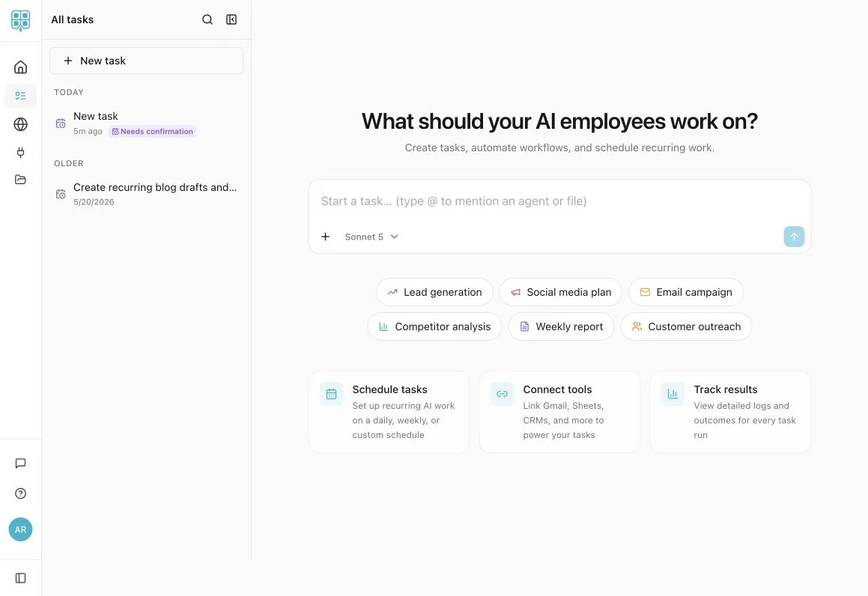Image resolution: width=868 pixels, height=596 pixels.
Task: Choose the Lead generation suggestion
Action: coord(434,292)
